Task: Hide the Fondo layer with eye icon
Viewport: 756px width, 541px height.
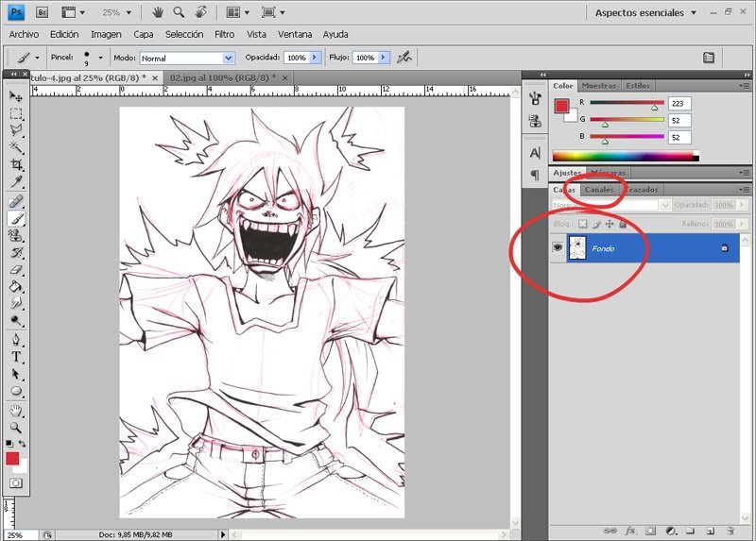Action: (x=558, y=247)
